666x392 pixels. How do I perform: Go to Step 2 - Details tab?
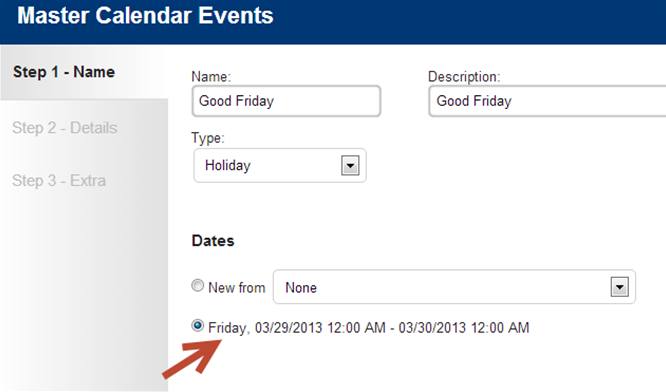click(x=65, y=127)
